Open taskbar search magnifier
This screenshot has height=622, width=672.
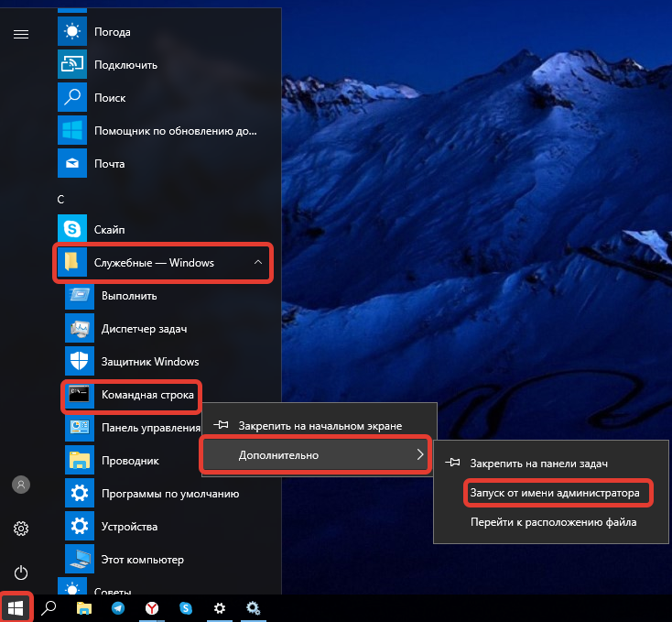coord(49,608)
